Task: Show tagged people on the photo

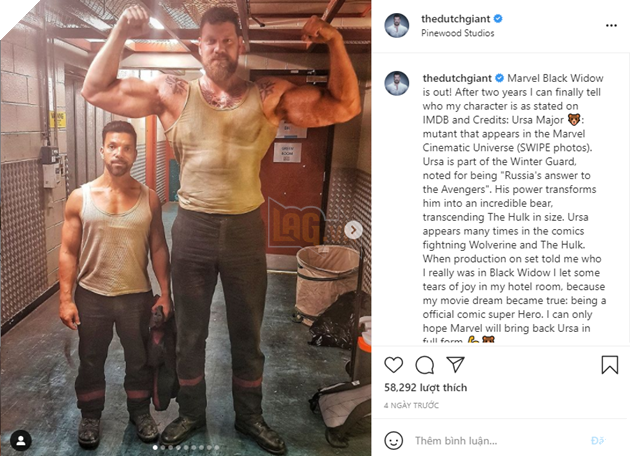Action: (x=20, y=441)
